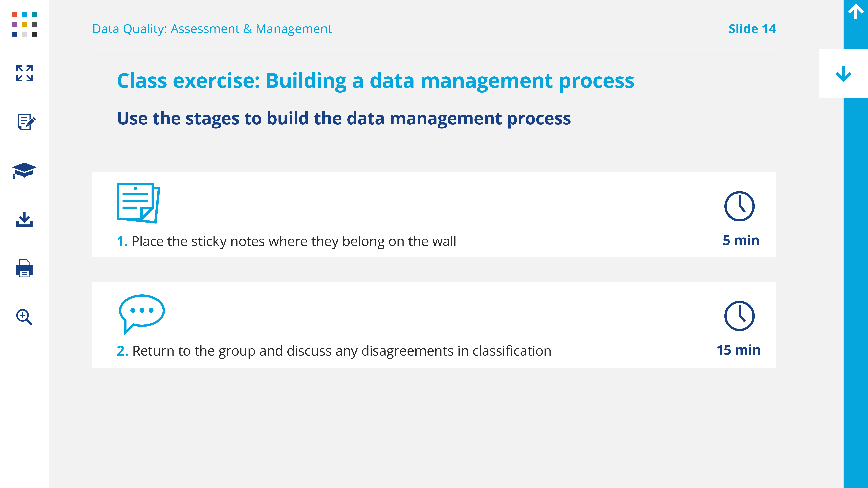This screenshot has height=488, width=868.
Task: Click the colored squares grid menu icon
Action: [x=24, y=24]
